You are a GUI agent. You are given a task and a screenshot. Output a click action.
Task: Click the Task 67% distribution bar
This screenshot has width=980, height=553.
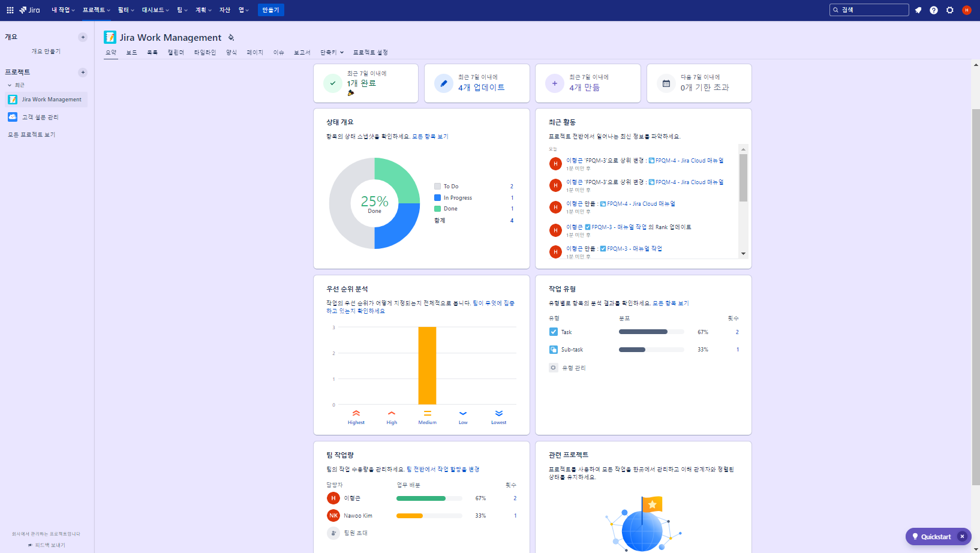(x=651, y=332)
